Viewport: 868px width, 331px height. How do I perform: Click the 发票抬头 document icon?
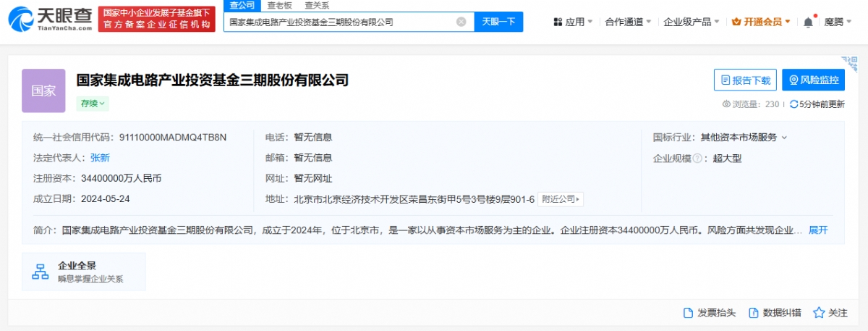(689, 313)
